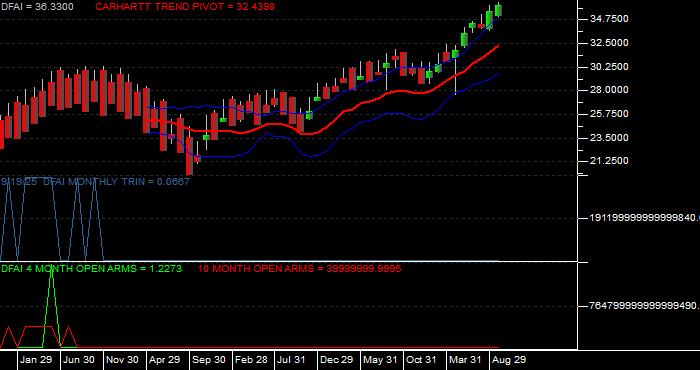Select the May 31 date marker
700x370 pixels.
pyautogui.click(x=380, y=360)
